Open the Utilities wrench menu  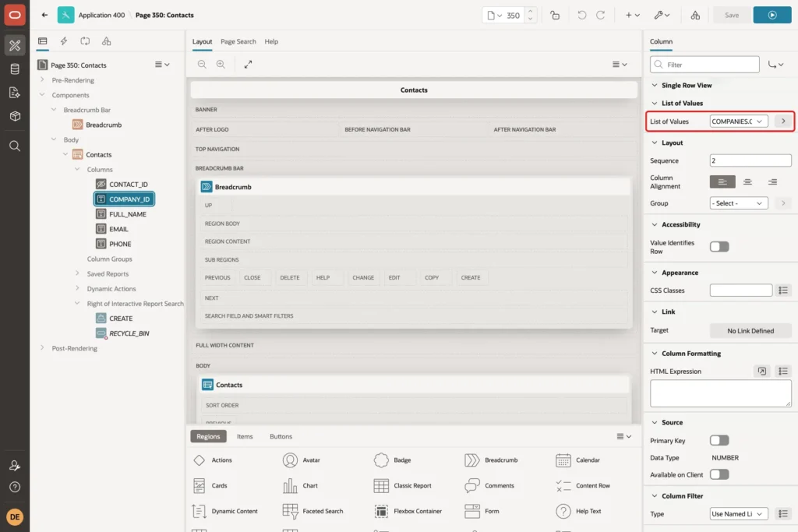coord(662,15)
